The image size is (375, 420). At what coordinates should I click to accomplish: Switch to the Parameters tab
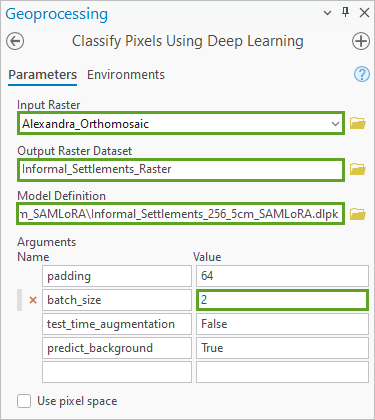pos(42,75)
